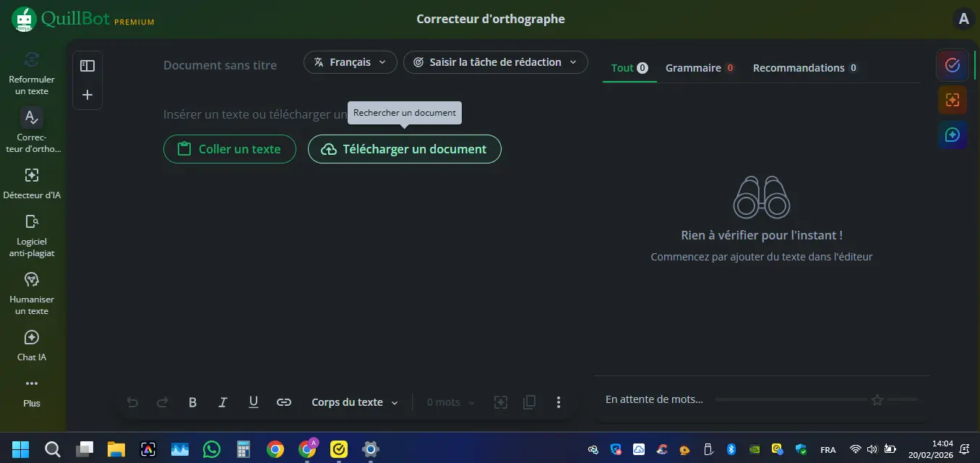Toggle the document side panel icon
The height and width of the screenshot is (463, 980).
(87, 66)
